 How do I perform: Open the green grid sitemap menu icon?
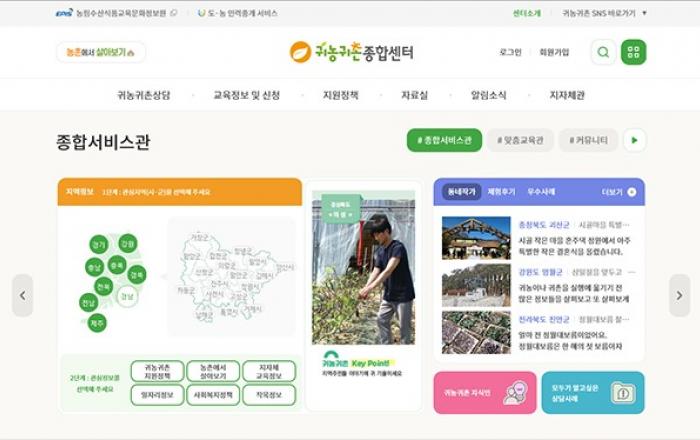pos(633,52)
